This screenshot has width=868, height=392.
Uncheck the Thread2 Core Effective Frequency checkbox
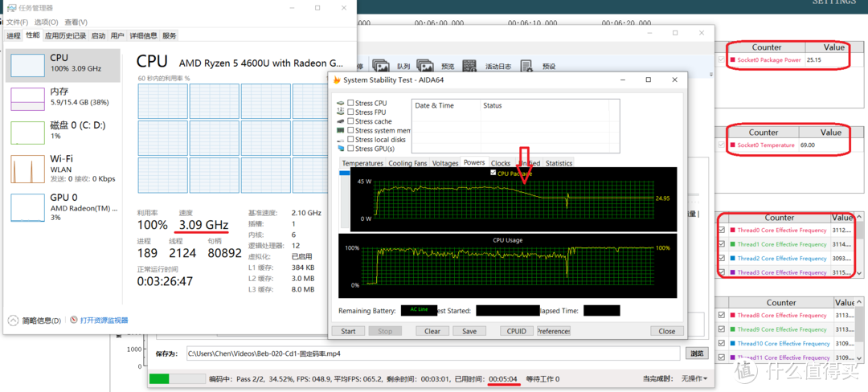click(x=721, y=258)
